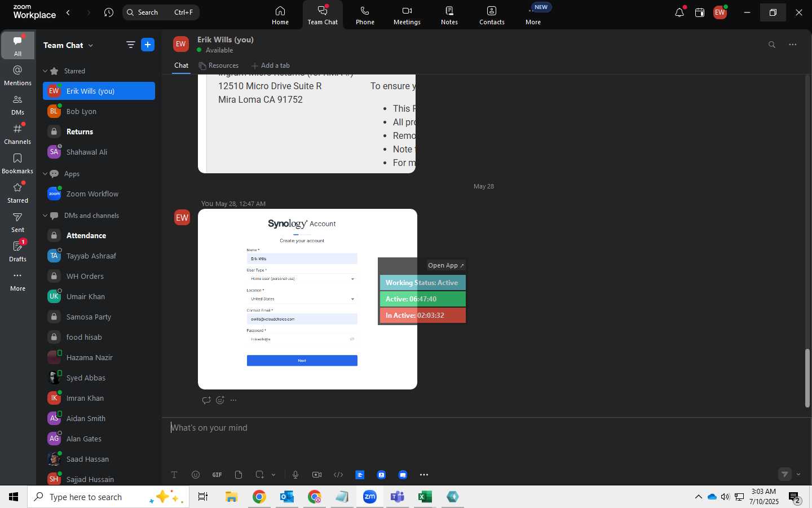Attach a file in composer
The image size is (812, 508).
click(239, 475)
